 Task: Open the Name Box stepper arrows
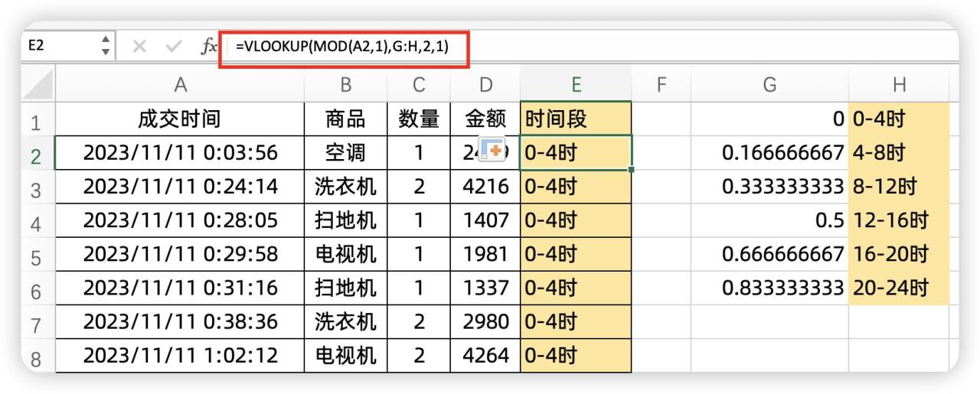click(106, 47)
